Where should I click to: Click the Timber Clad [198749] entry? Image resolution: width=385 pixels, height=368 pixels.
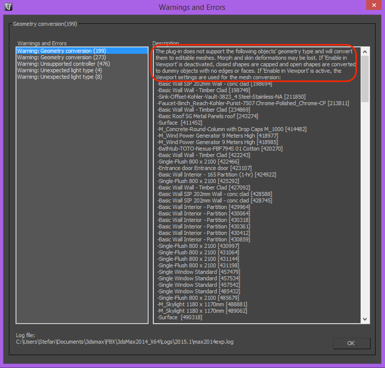[x=204, y=90]
